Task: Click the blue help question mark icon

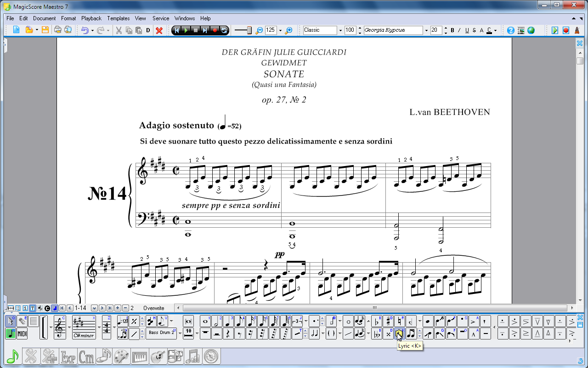Action: tap(511, 30)
